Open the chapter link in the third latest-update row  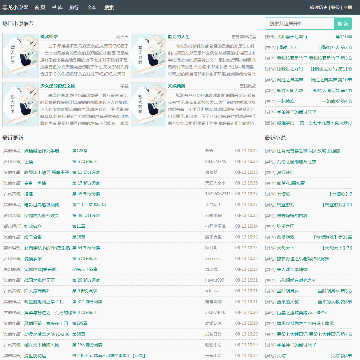[x=86, y=172]
